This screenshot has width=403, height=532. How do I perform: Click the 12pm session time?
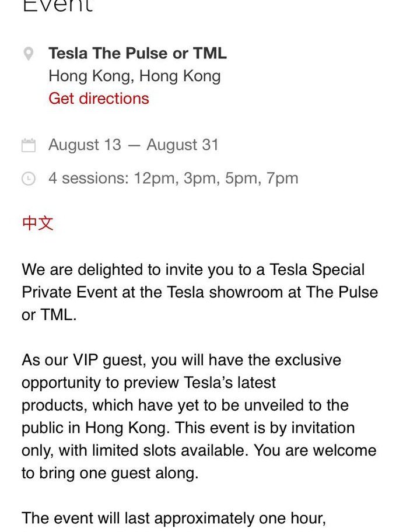pos(155,178)
